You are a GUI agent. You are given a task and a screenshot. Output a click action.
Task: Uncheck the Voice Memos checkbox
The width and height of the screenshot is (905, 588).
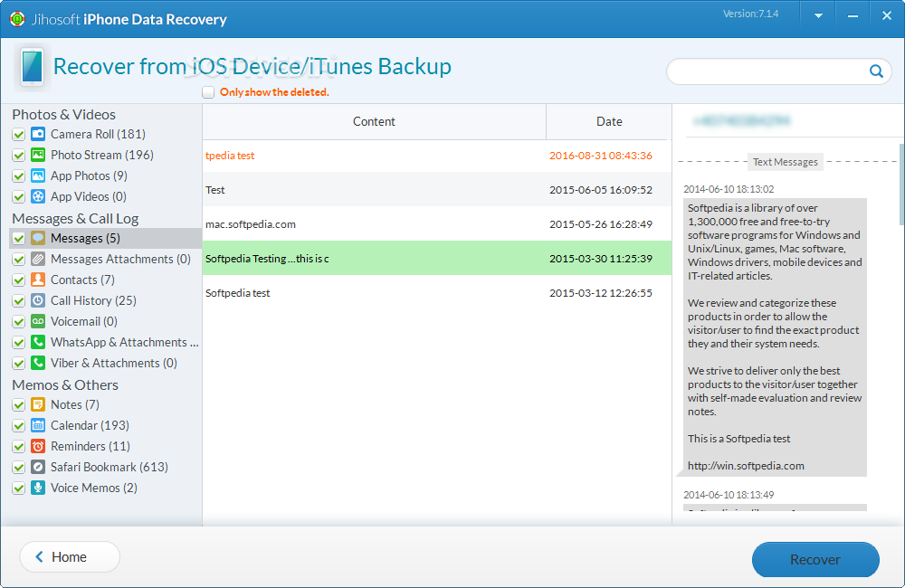[x=18, y=488]
